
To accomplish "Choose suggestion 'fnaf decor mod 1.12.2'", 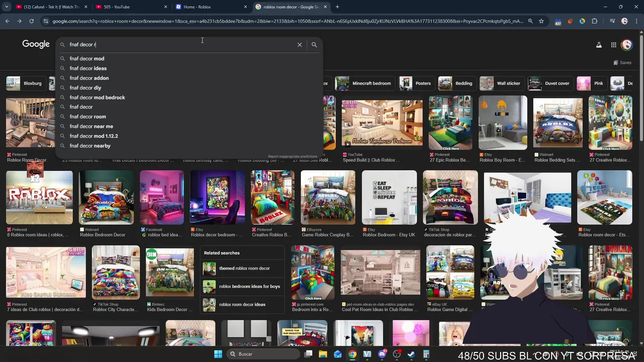I will point(189,136).
